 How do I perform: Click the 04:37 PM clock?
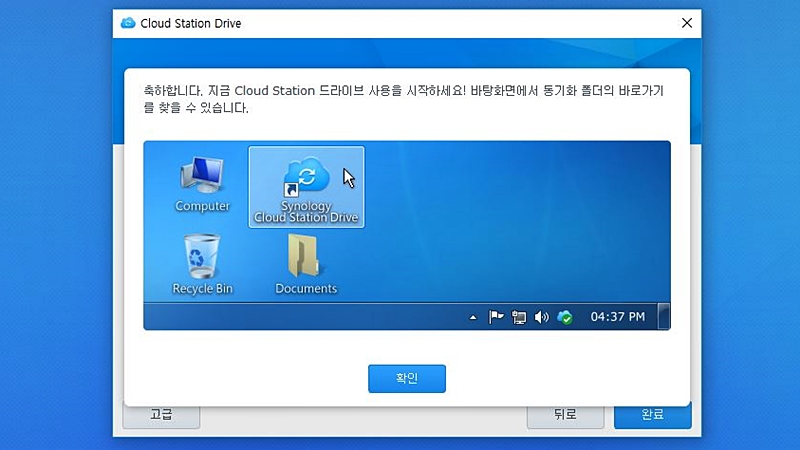coord(617,317)
